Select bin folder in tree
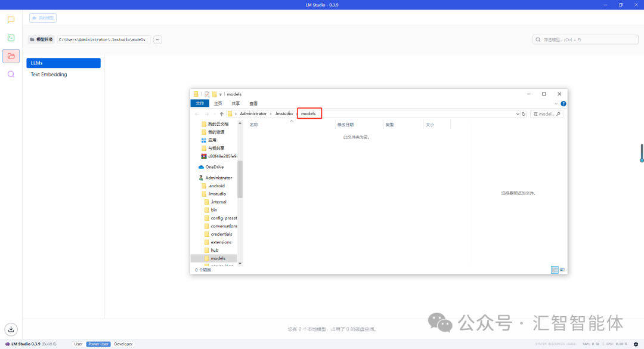The image size is (644, 349). (x=210, y=210)
